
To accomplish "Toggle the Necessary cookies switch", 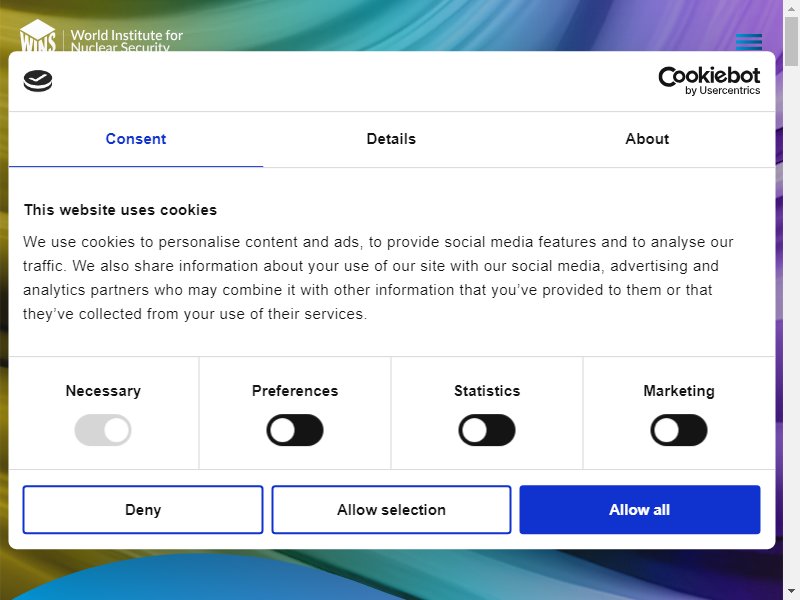I will click(103, 430).
